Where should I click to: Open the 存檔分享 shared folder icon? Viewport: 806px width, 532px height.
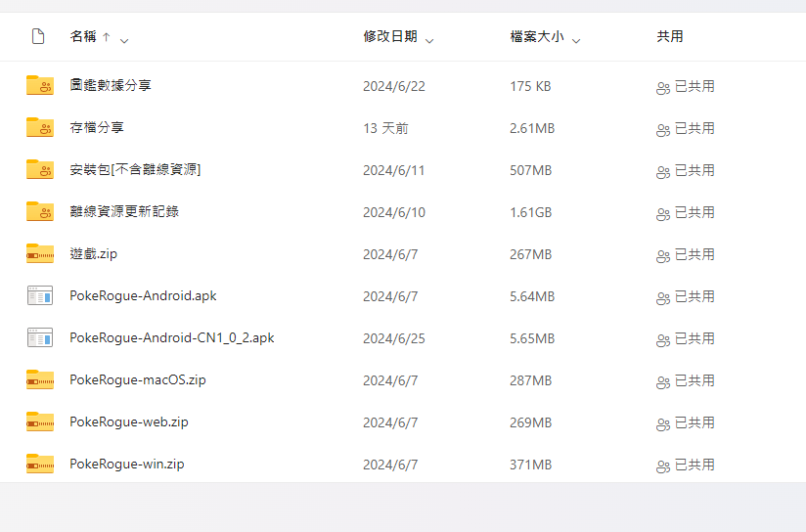(x=40, y=127)
